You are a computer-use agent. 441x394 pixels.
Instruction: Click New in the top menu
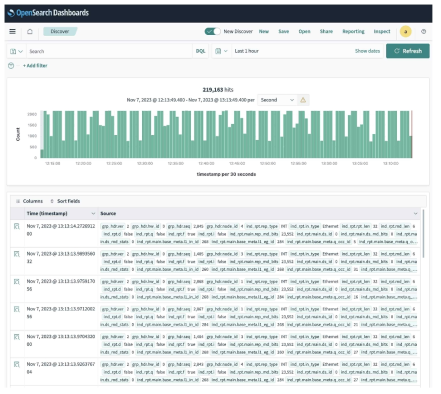[264, 31]
